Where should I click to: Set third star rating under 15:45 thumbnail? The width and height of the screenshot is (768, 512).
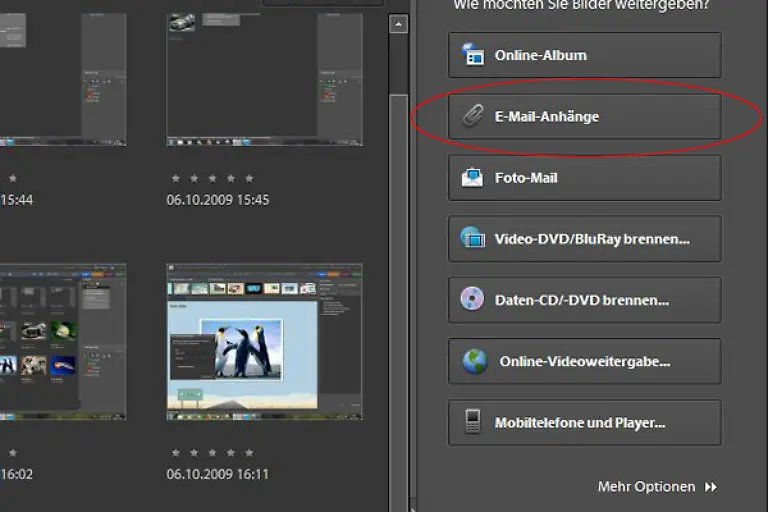point(212,178)
